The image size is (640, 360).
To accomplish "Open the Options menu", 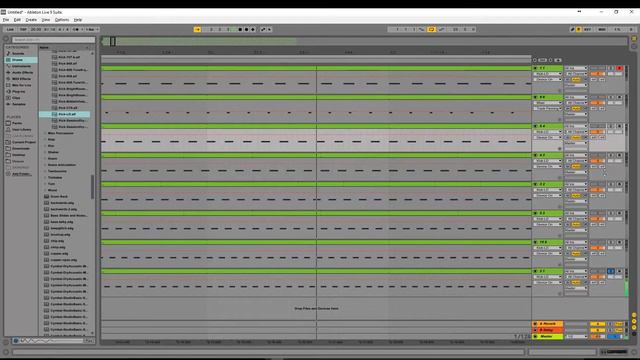I will (62, 20).
